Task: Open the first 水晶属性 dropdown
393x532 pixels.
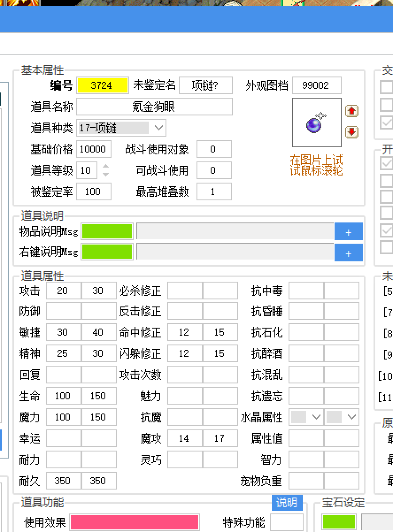Action: click(306, 417)
